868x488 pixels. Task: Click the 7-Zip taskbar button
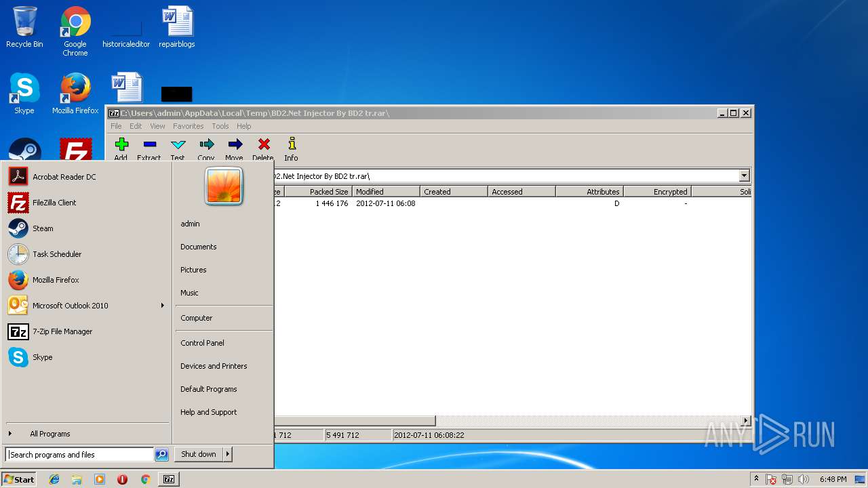point(169,479)
